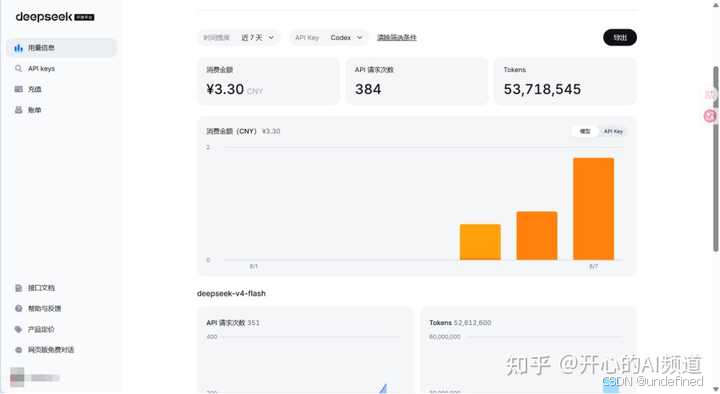Click the tallest orange bar
The image size is (720, 394).
tap(593, 209)
